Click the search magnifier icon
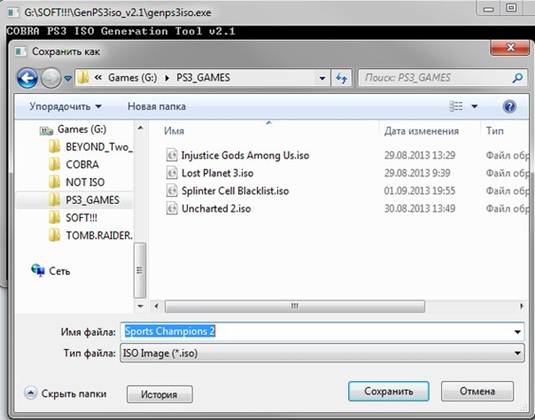The image size is (535, 420). click(x=517, y=78)
